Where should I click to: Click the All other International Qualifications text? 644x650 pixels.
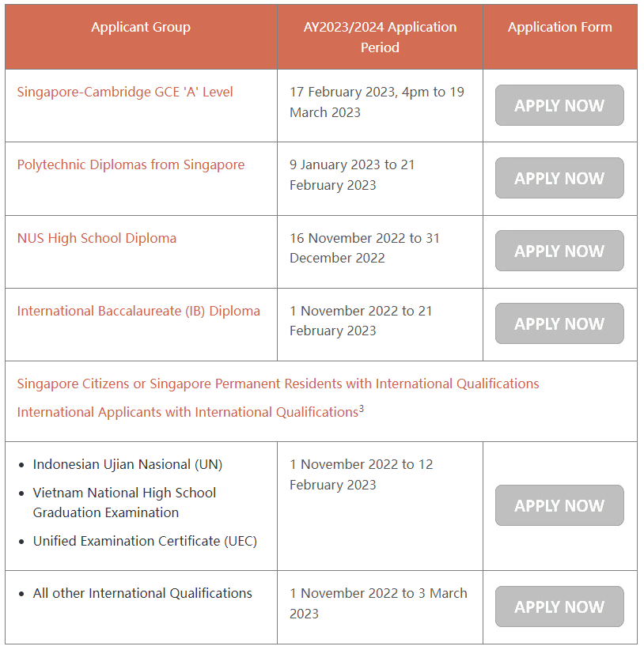tap(142, 593)
